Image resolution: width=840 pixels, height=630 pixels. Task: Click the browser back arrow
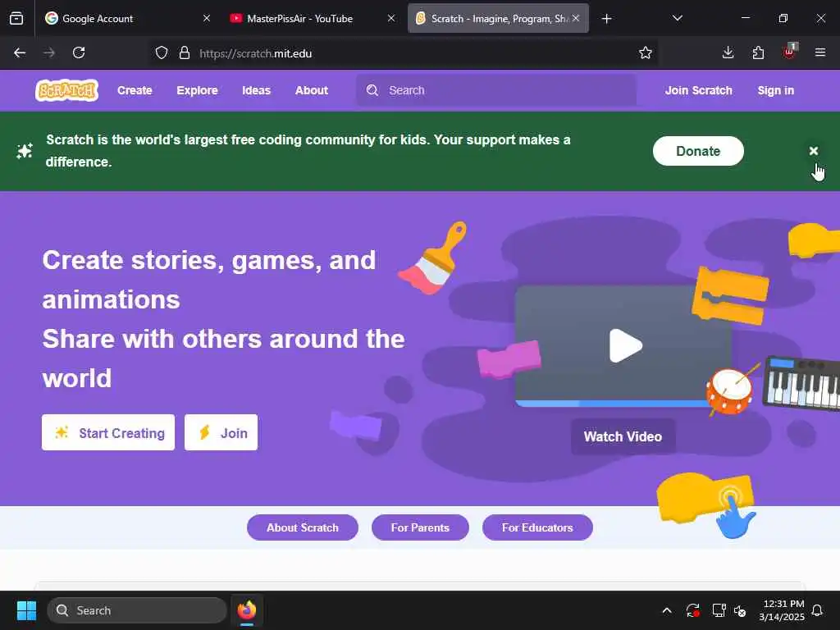pos(20,52)
